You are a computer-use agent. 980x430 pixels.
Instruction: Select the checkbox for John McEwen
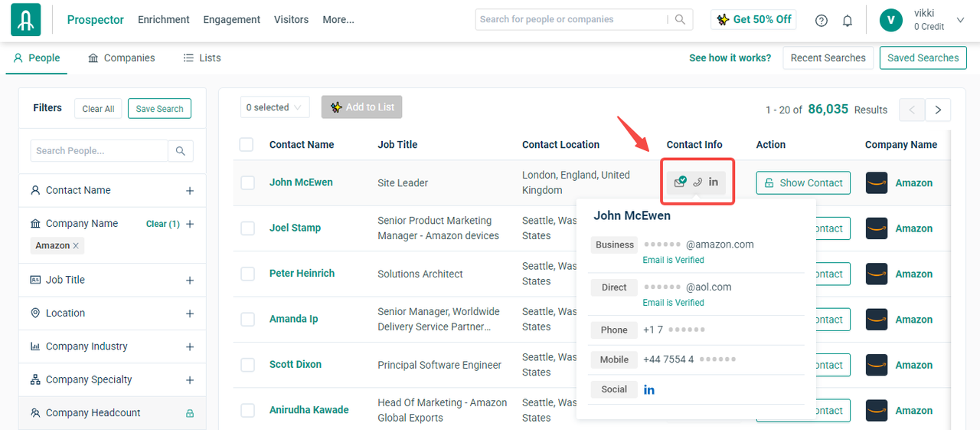tap(247, 183)
